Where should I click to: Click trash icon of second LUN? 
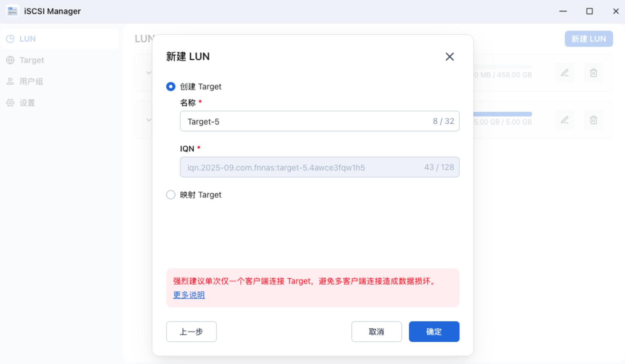pos(594,120)
